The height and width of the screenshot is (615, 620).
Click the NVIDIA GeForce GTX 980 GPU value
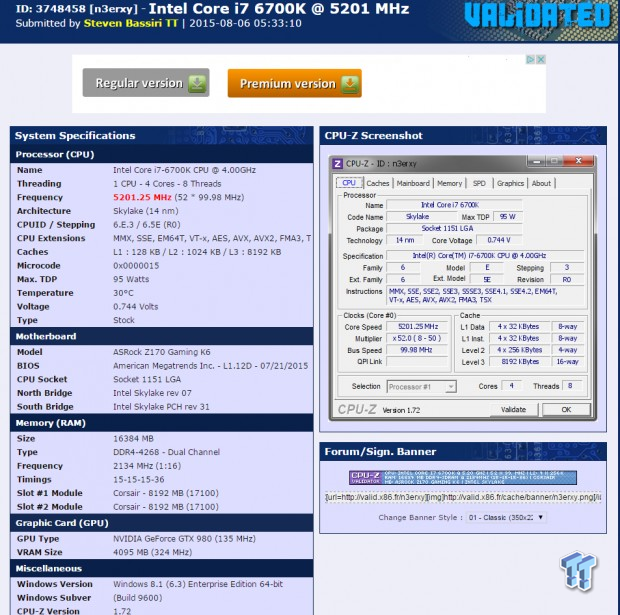click(x=184, y=539)
